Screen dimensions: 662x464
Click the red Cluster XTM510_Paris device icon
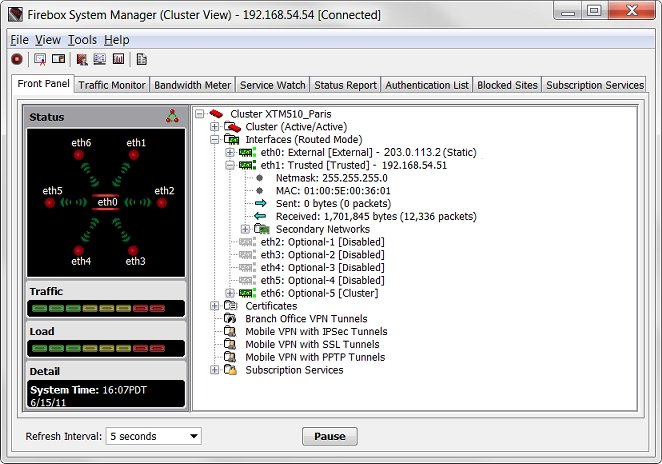[217, 114]
